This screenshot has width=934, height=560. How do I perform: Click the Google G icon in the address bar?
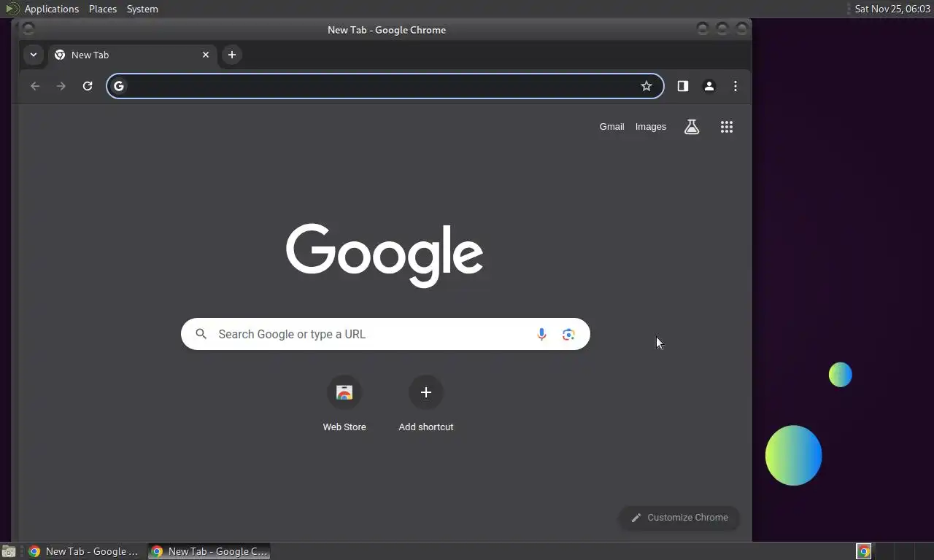pyautogui.click(x=119, y=86)
